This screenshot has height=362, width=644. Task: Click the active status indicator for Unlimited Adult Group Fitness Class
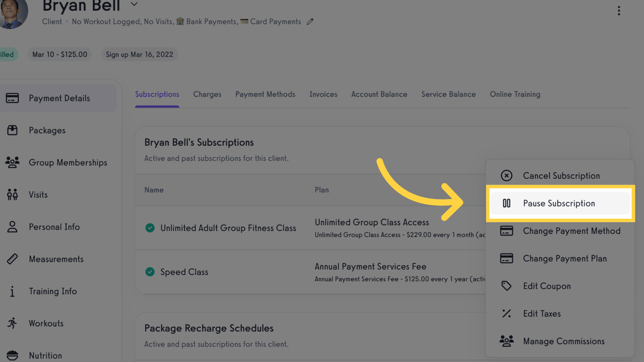coord(150,228)
